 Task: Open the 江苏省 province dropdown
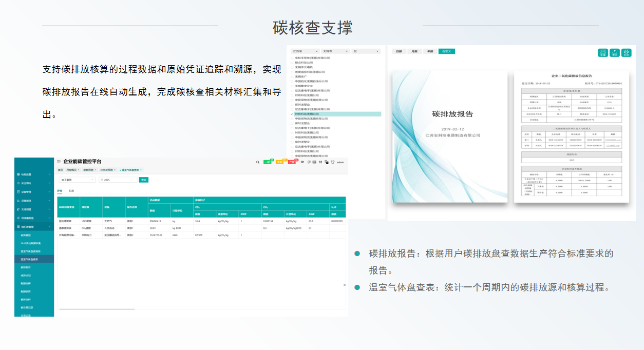click(x=305, y=51)
